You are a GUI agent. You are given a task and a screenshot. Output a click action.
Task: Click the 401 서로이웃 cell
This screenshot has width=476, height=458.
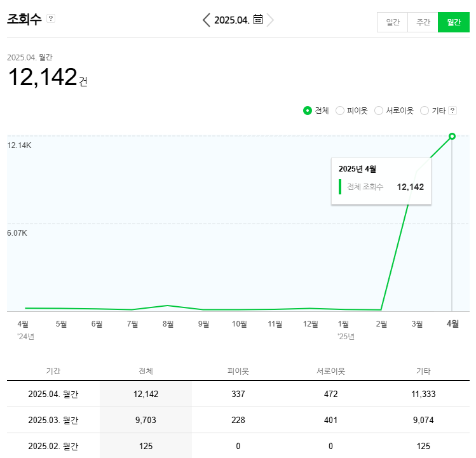point(331,420)
